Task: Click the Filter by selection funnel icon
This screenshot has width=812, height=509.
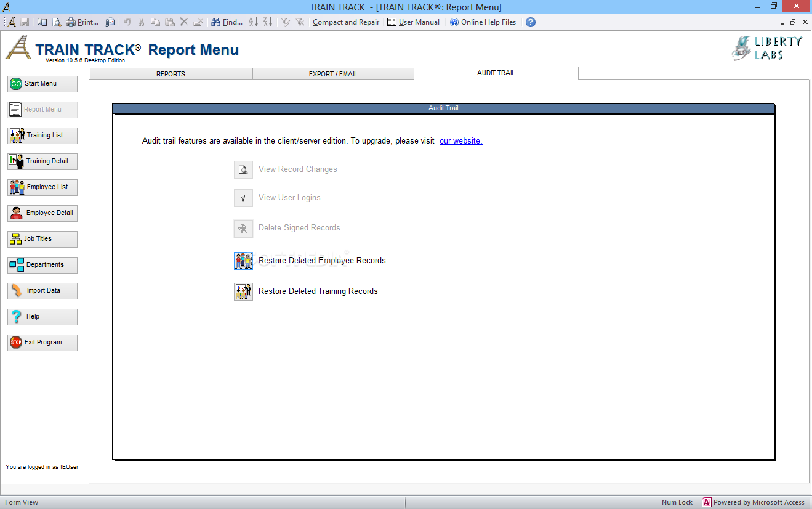Action: pyautogui.click(x=286, y=22)
